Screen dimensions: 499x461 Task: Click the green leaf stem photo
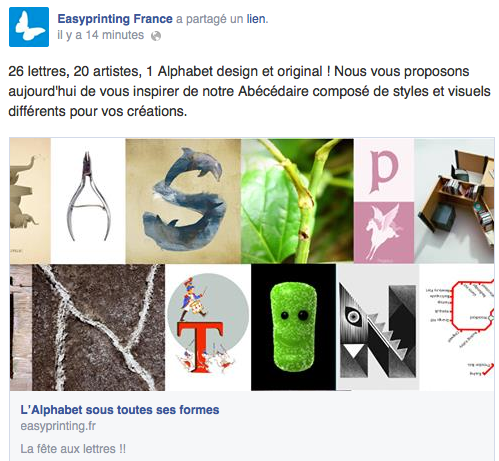(x=297, y=201)
